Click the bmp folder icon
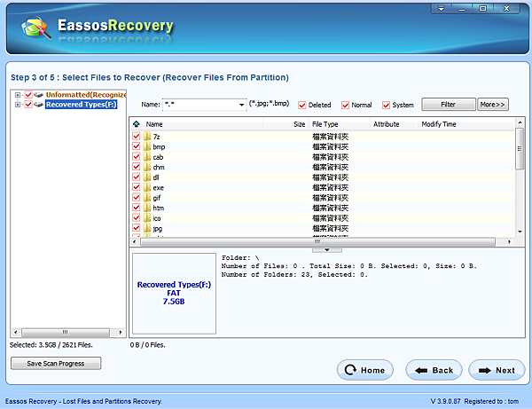This screenshot has width=532, height=409. 147,146
